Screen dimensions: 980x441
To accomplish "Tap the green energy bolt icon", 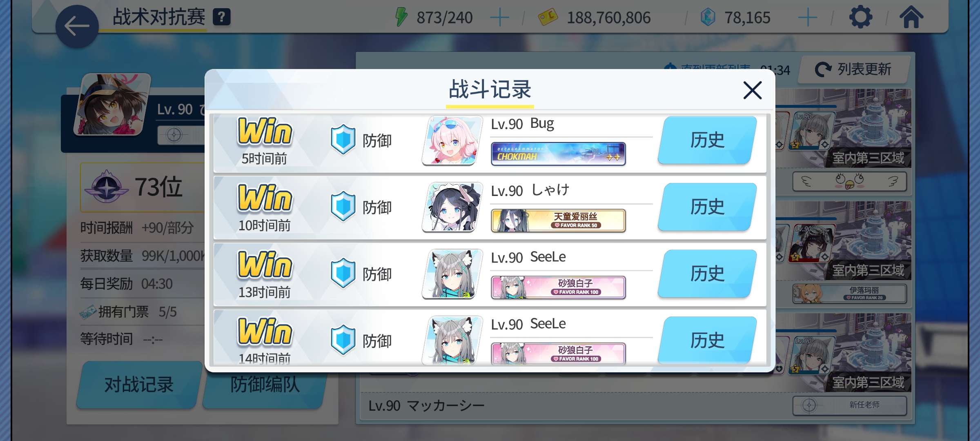I will coord(401,17).
